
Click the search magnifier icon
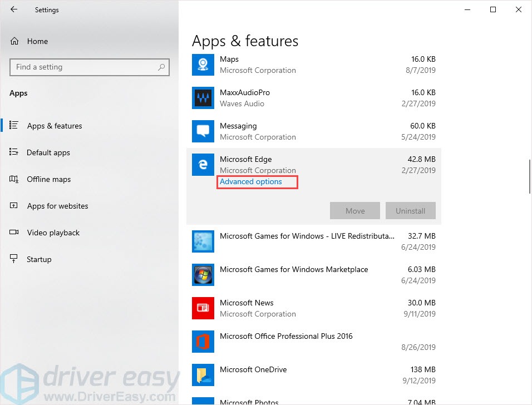tap(161, 67)
